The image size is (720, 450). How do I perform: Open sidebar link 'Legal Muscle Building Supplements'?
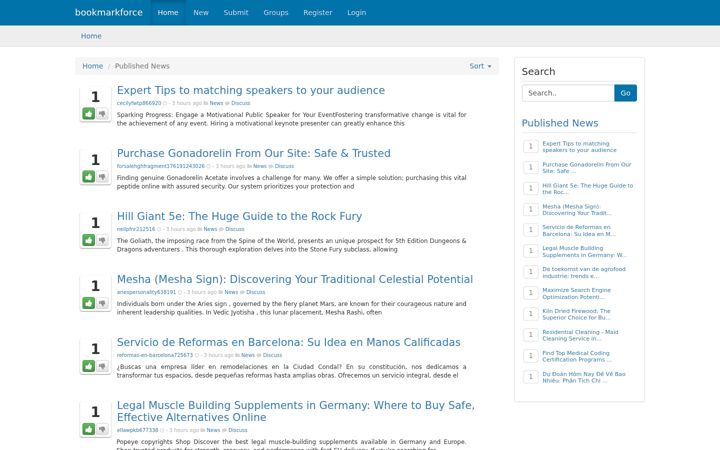pyautogui.click(x=584, y=252)
